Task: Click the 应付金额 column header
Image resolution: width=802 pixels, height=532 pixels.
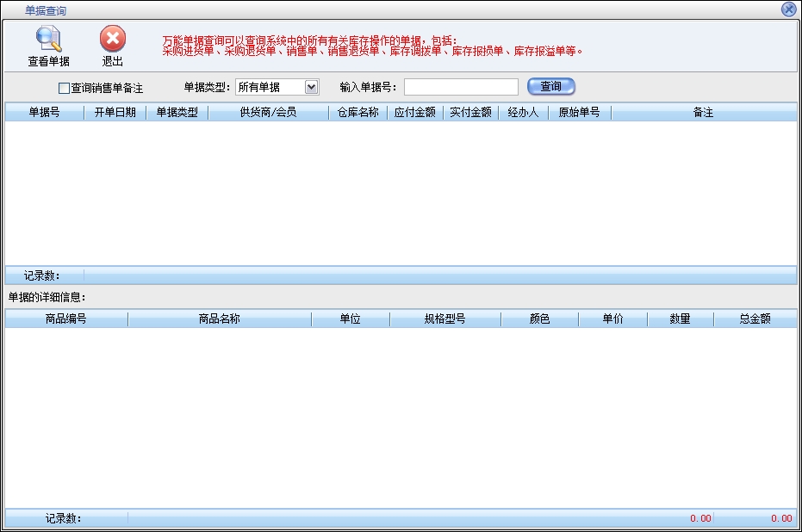Action: [414, 113]
